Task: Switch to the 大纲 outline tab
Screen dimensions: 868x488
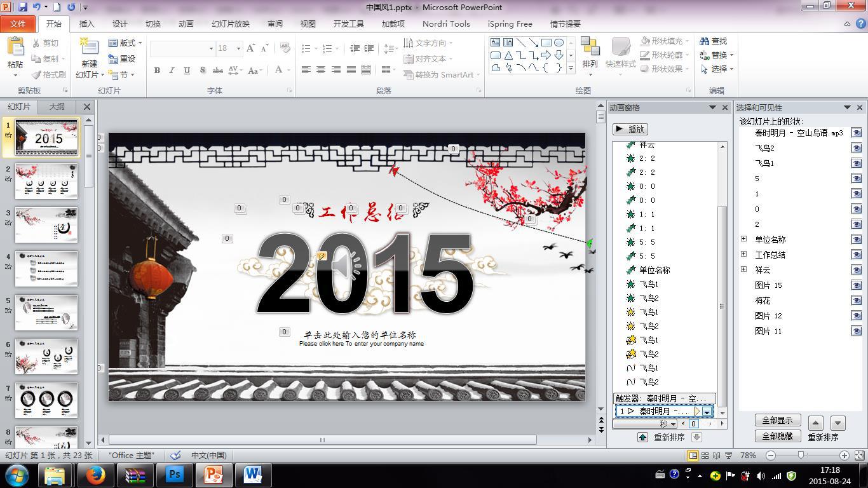Action: point(57,107)
